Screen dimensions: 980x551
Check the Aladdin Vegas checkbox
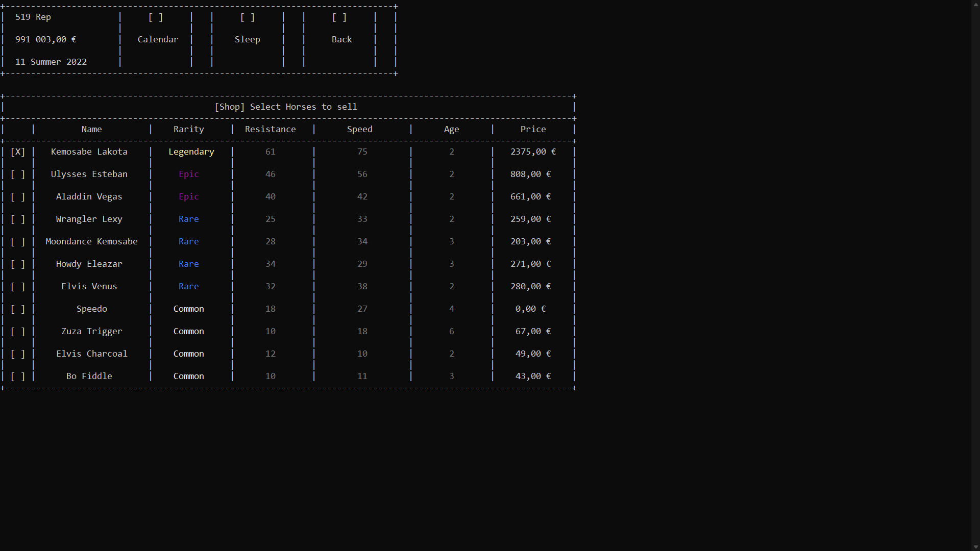point(18,196)
